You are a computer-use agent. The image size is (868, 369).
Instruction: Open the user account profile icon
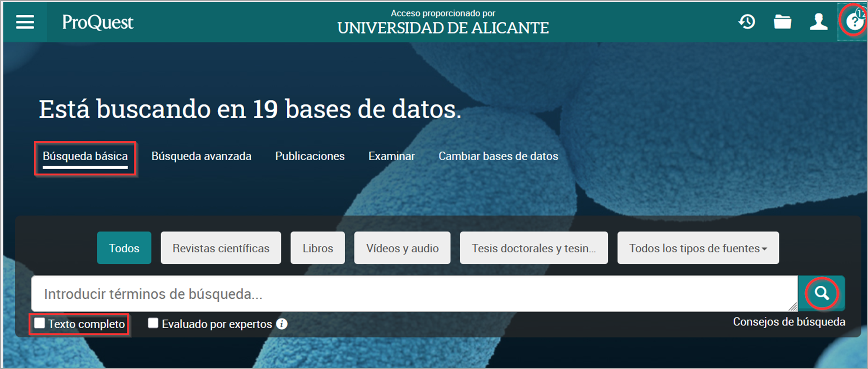(819, 22)
